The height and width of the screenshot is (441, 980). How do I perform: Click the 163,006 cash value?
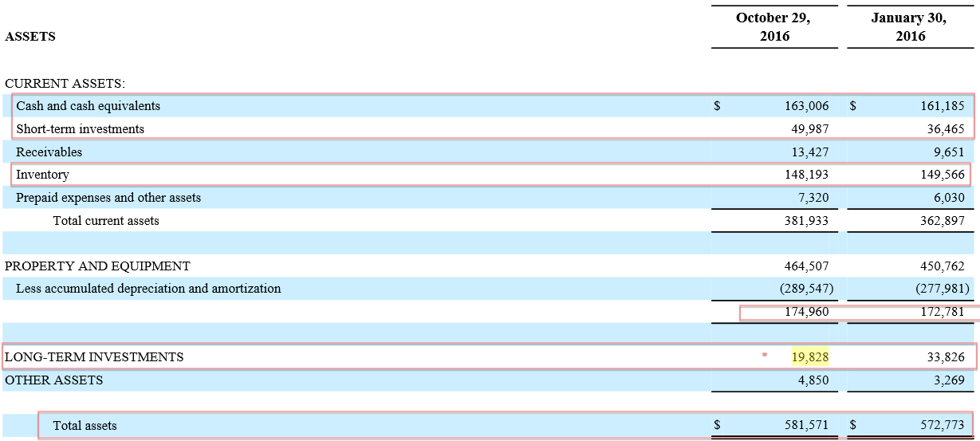pos(806,106)
